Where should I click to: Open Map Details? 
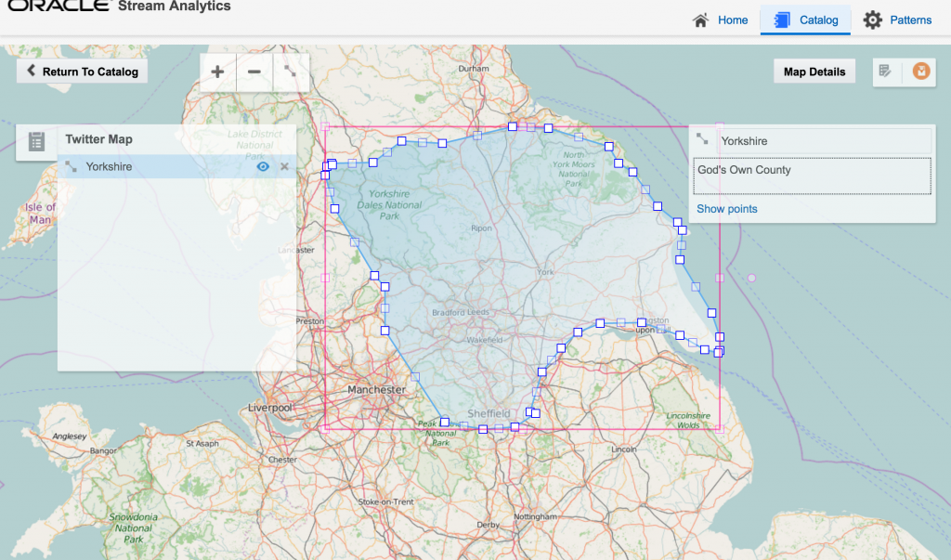point(814,72)
